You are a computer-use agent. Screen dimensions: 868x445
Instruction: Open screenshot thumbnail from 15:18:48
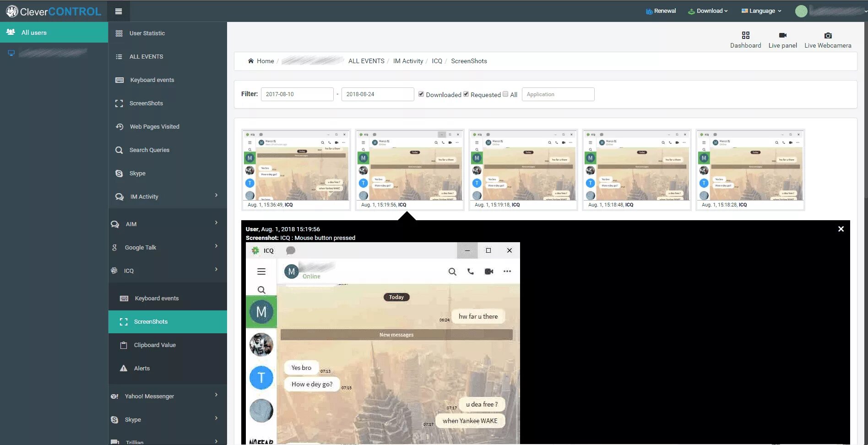[637, 170]
